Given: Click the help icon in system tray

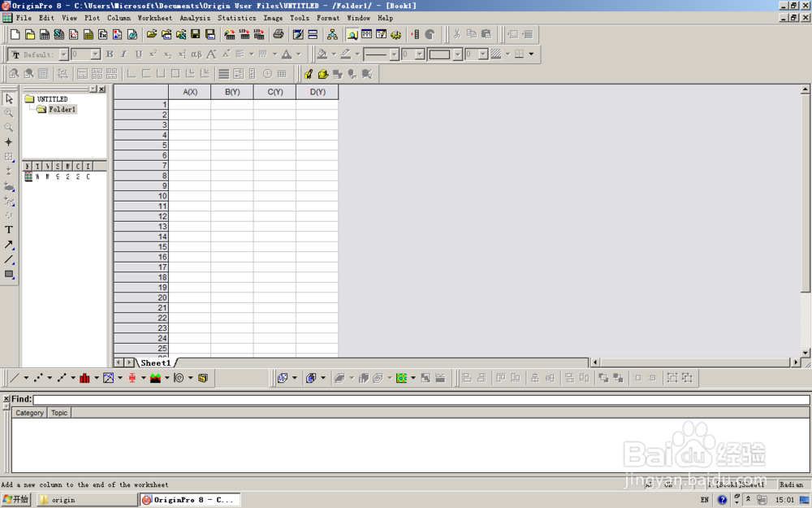Looking at the screenshot, I should [x=722, y=500].
